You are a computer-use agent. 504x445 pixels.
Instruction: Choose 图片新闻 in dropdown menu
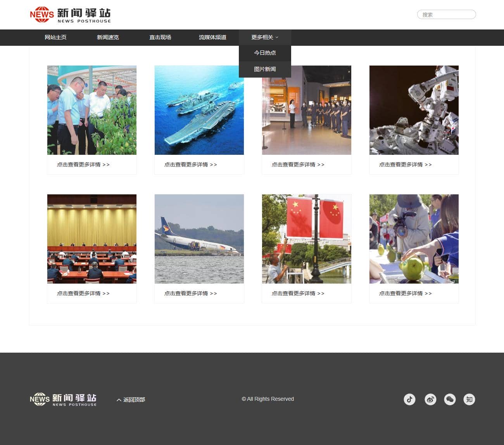(x=265, y=69)
